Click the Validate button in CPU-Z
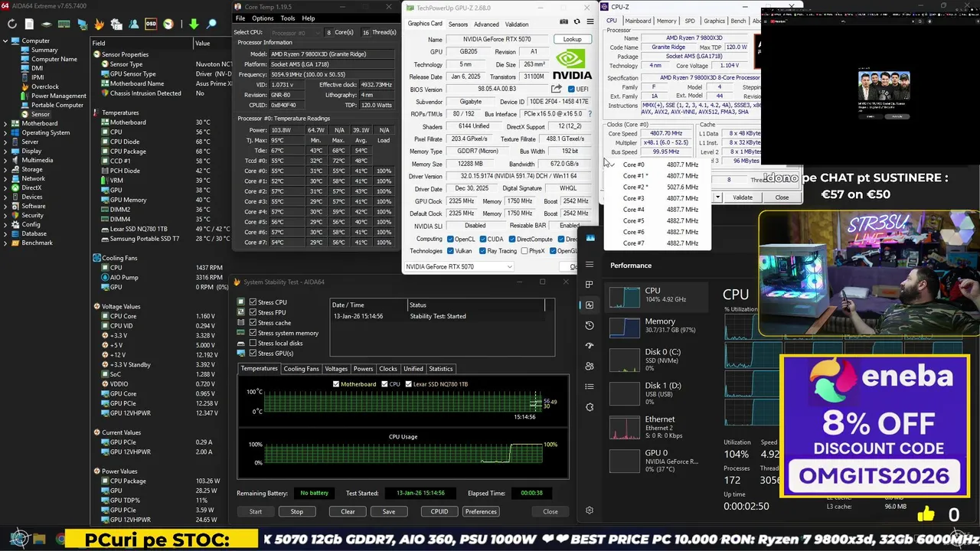980x551 pixels. pos(743,197)
